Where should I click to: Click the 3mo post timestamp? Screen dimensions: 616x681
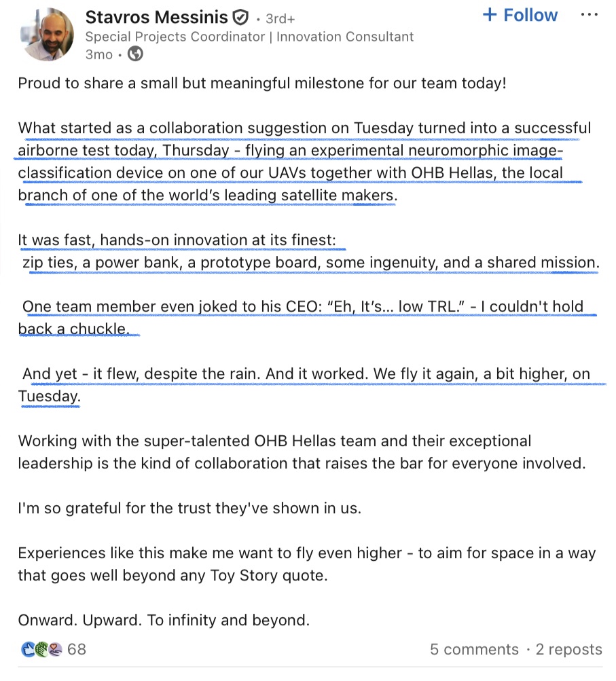tap(98, 55)
